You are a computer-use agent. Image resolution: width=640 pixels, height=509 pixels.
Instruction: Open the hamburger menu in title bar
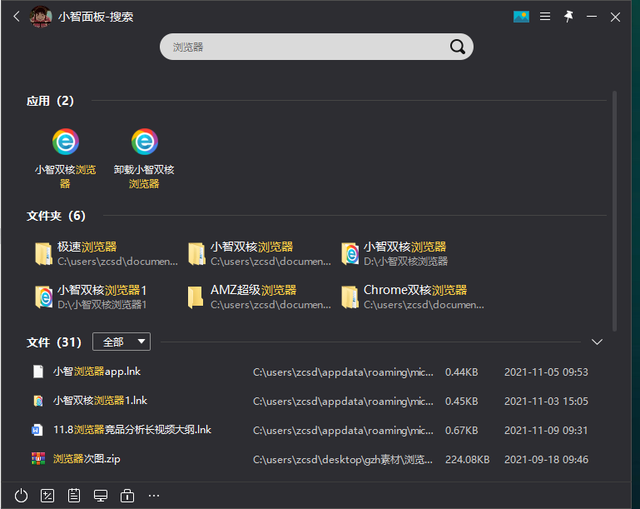tap(545, 17)
